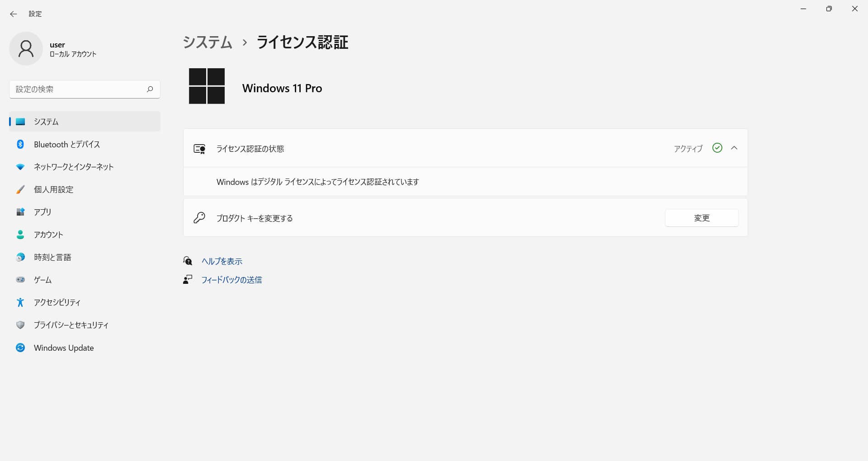Click the ネットワークとインターネット wifi icon
The width and height of the screenshot is (868, 461).
click(x=20, y=167)
